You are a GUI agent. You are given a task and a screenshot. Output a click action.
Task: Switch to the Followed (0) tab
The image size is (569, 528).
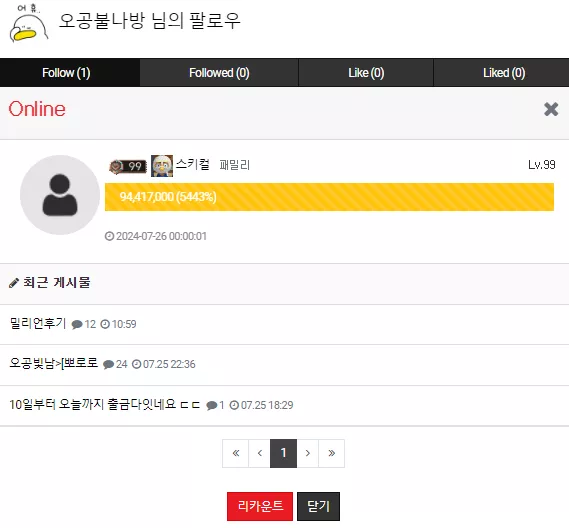(x=219, y=73)
